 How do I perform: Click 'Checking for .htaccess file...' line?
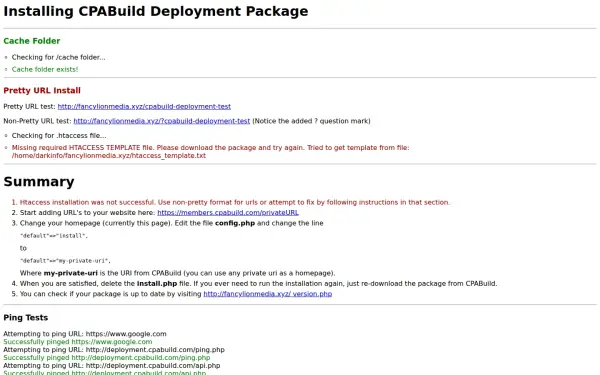tap(59, 135)
